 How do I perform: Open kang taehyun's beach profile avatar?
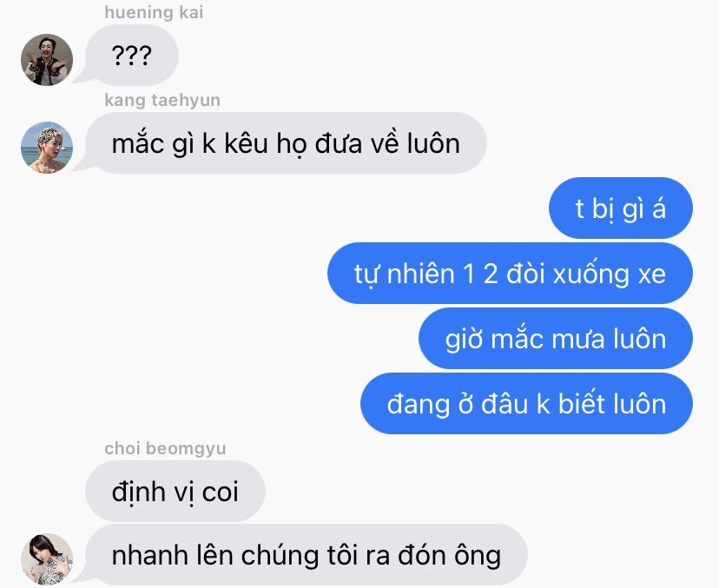tap(47, 148)
